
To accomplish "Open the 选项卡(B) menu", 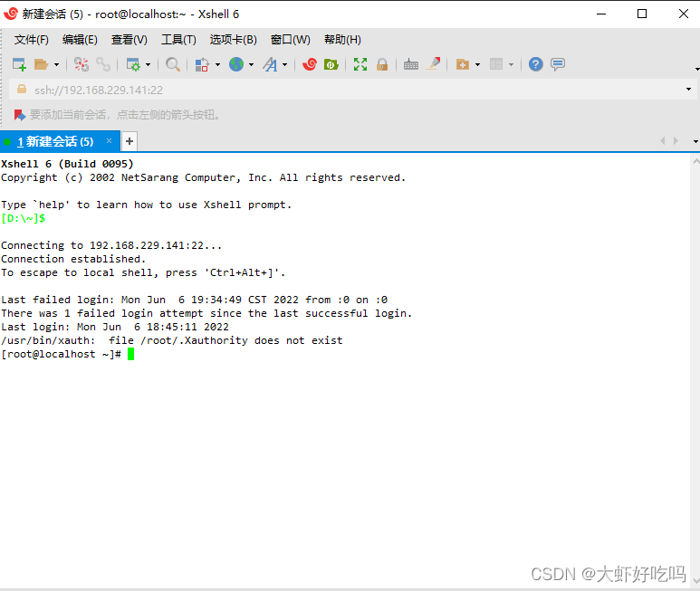I will click(233, 40).
